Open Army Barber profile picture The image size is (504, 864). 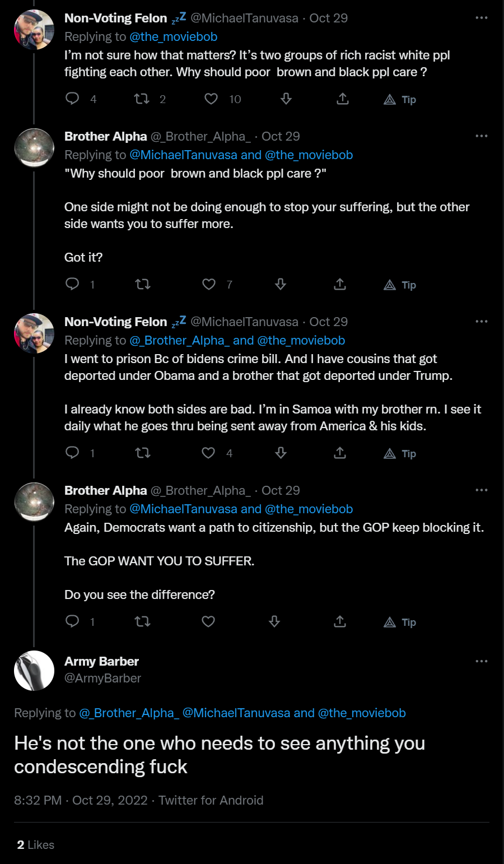click(x=34, y=670)
